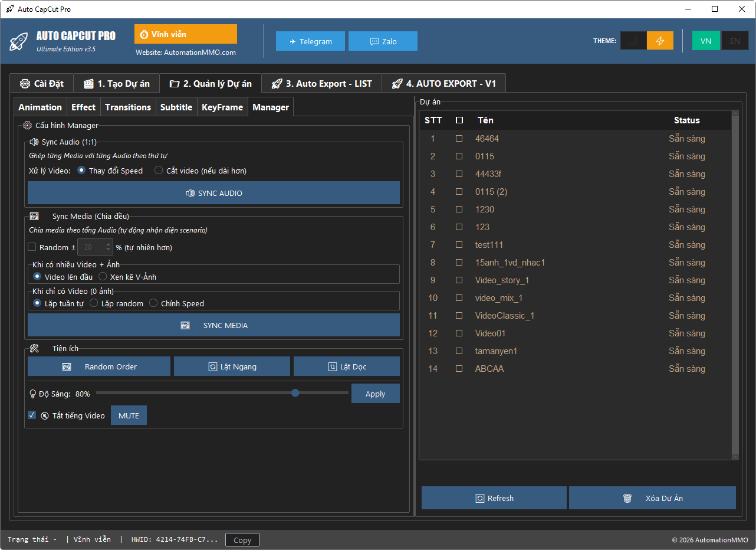
Task: Click the Xóa Dự Án delete button
Action: tap(652, 498)
